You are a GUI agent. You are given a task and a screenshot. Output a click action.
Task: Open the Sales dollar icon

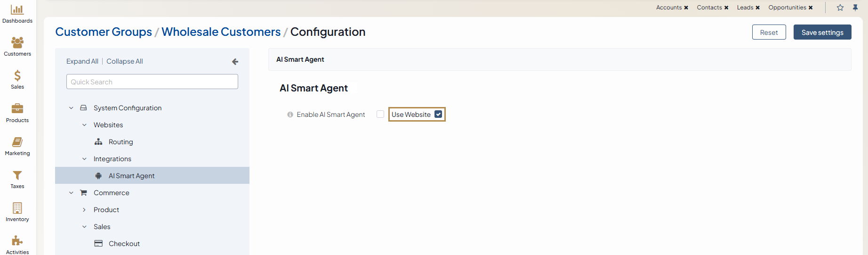pyautogui.click(x=17, y=76)
